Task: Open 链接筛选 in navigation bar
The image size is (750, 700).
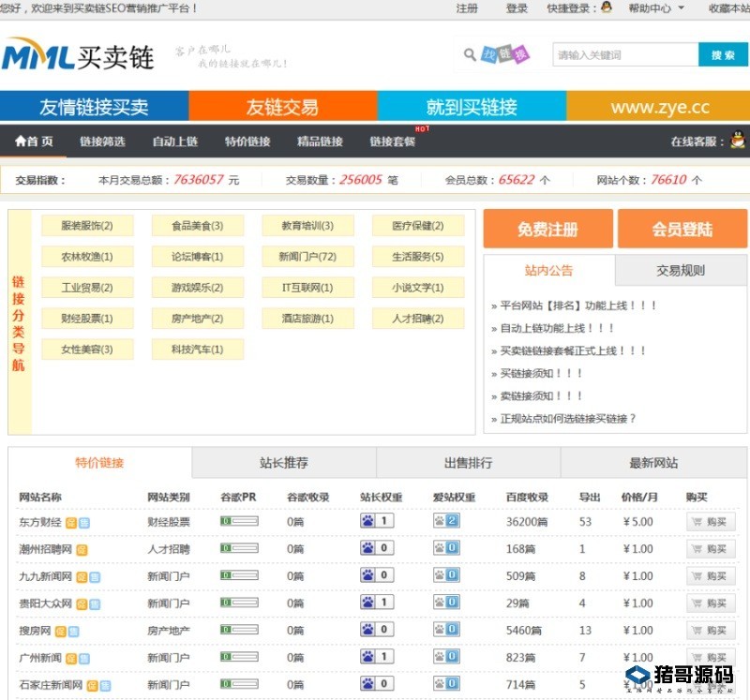Action: 102,141
